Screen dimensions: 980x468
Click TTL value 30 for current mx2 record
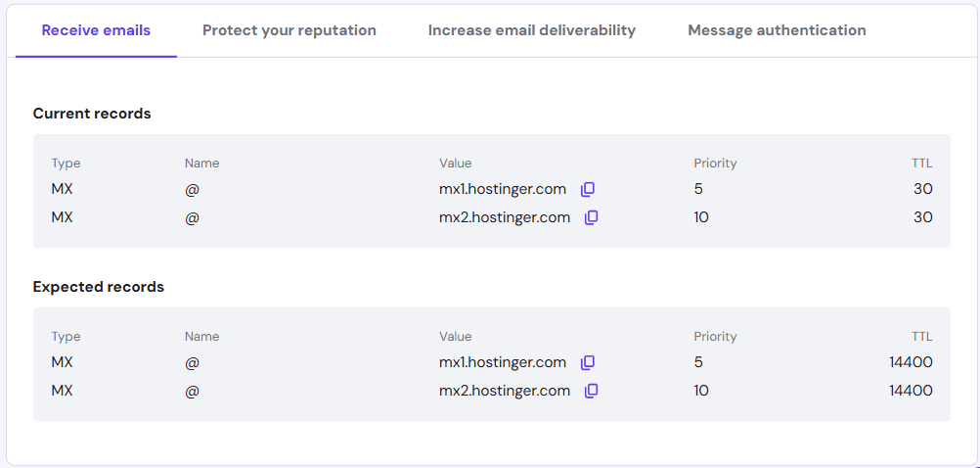[x=922, y=217]
